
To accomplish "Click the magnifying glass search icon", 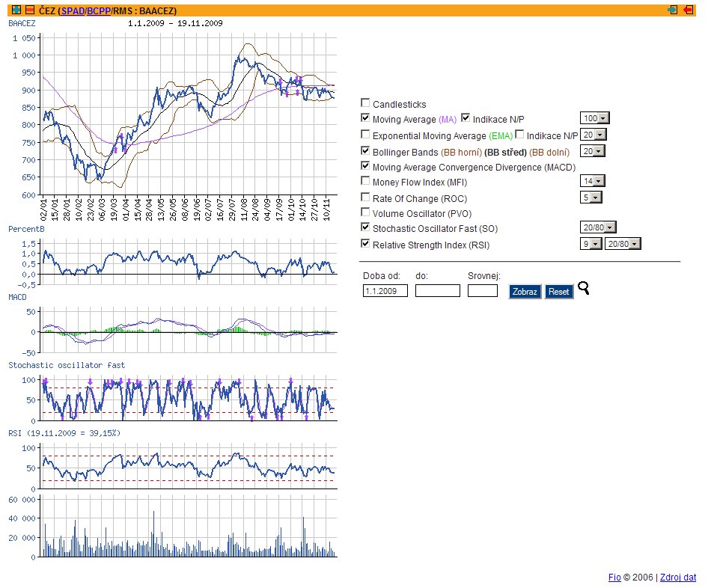I will pos(584,290).
